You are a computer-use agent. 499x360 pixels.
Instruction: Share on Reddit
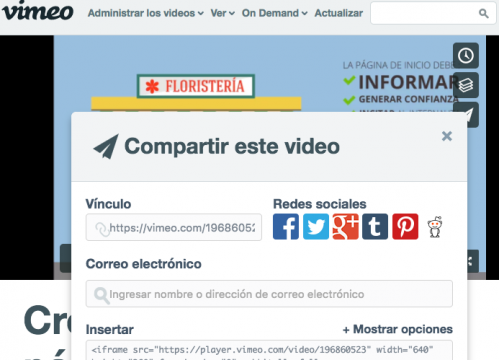[435, 227]
